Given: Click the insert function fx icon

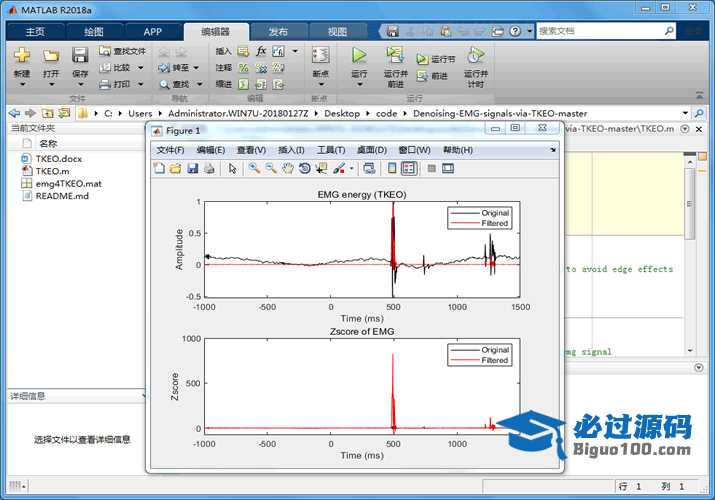Looking at the screenshot, I should point(261,51).
